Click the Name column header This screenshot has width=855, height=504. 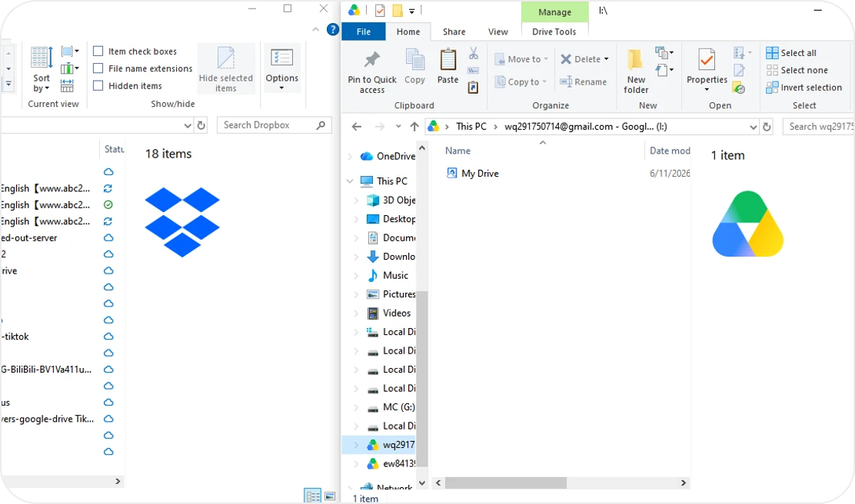[457, 151]
